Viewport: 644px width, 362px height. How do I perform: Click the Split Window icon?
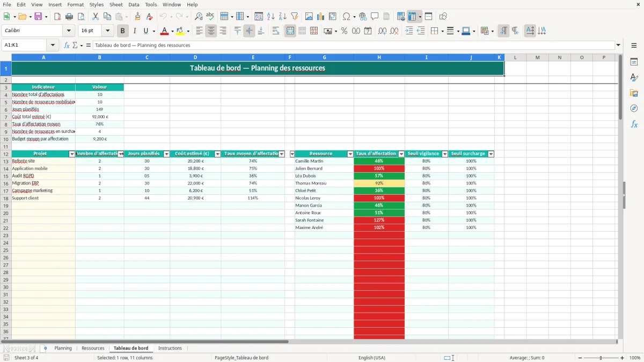coord(428,17)
